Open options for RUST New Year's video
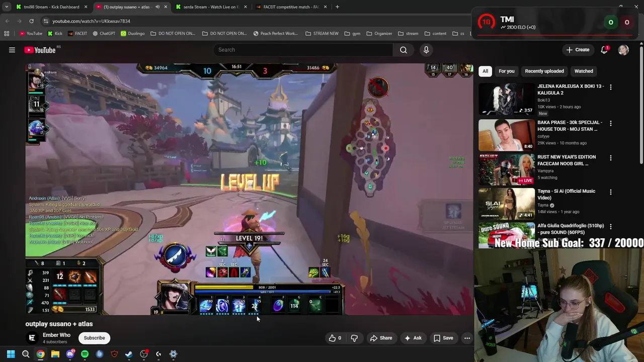 point(611,158)
